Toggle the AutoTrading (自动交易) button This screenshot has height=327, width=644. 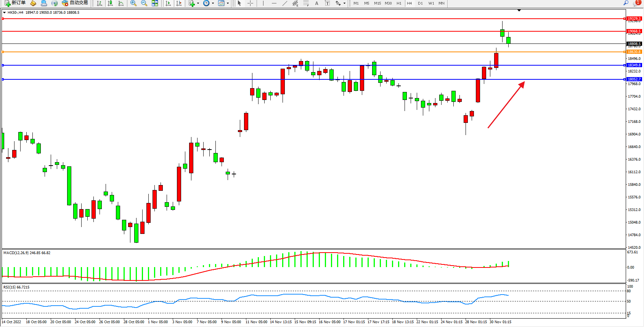75,3
